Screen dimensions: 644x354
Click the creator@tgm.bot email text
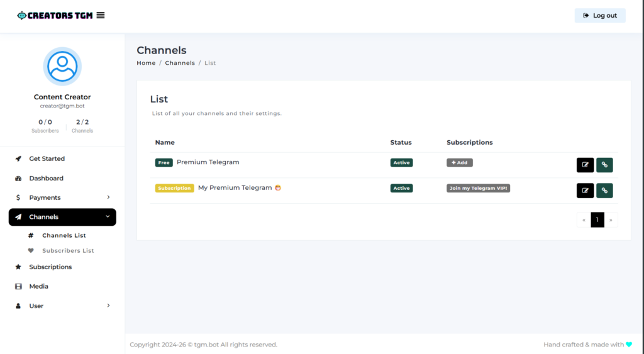coord(62,106)
